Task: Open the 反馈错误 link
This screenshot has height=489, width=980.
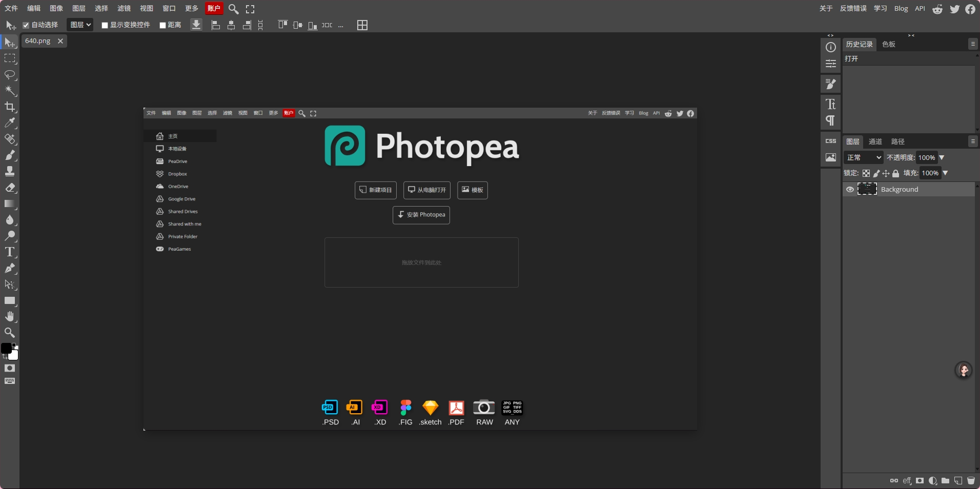Action: (x=853, y=8)
